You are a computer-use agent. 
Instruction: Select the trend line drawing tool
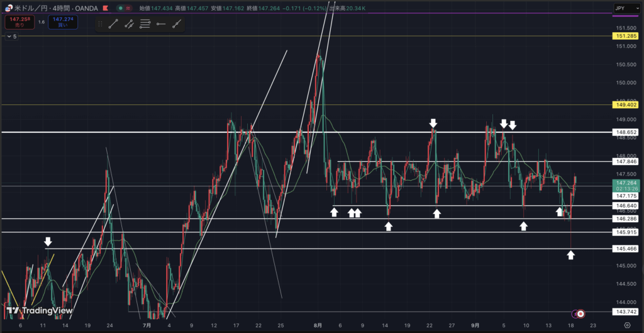coord(113,24)
